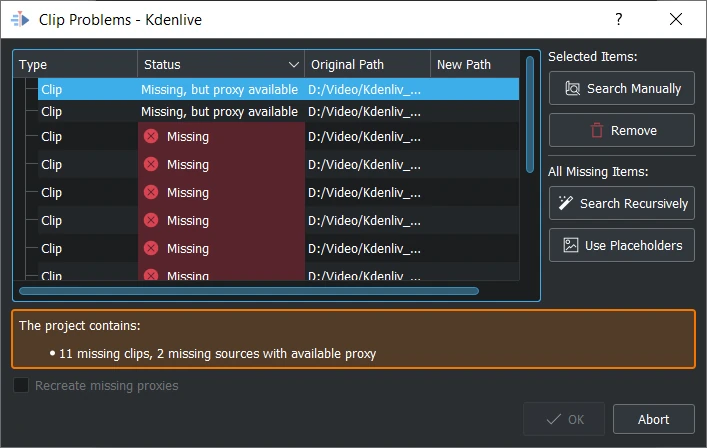The width and height of the screenshot is (707, 448).
Task: Click the Kdenlive app icon in title bar
Action: [20, 19]
